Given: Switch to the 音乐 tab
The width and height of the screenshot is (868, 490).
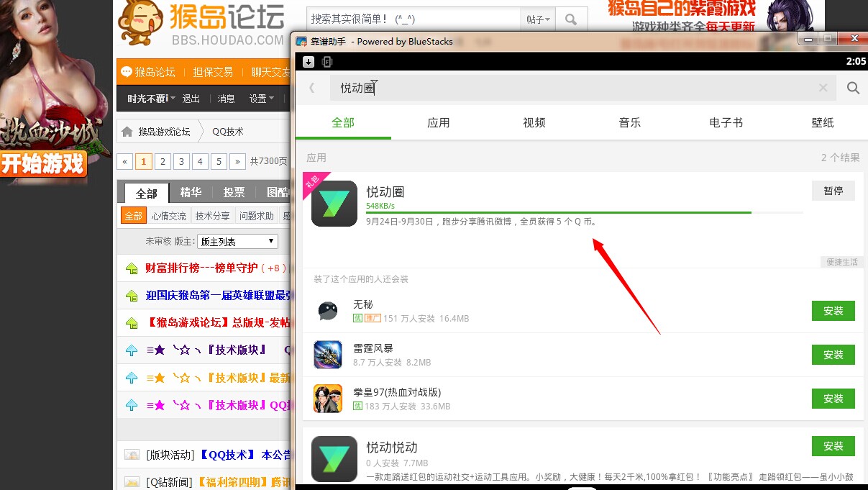Looking at the screenshot, I should (630, 122).
